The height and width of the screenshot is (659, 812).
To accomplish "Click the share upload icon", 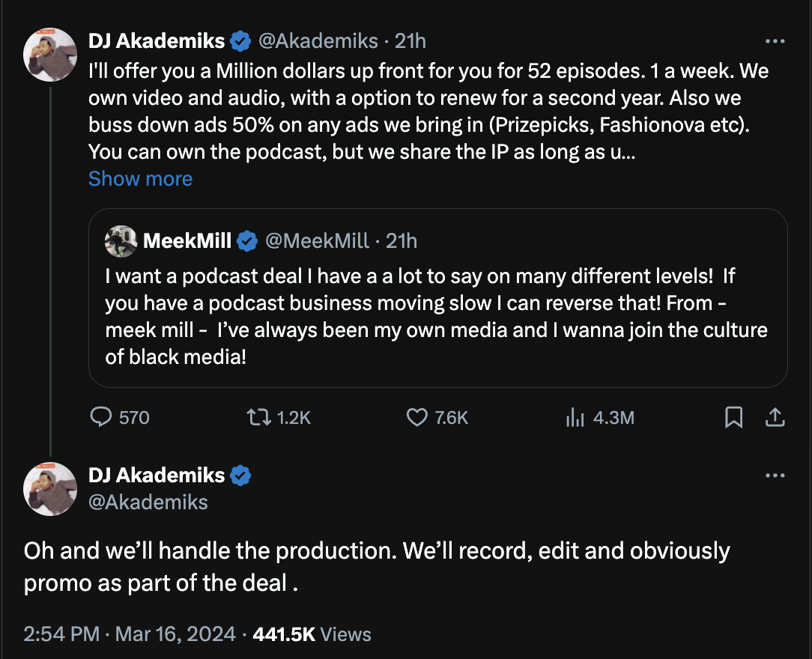I will click(775, 417).
